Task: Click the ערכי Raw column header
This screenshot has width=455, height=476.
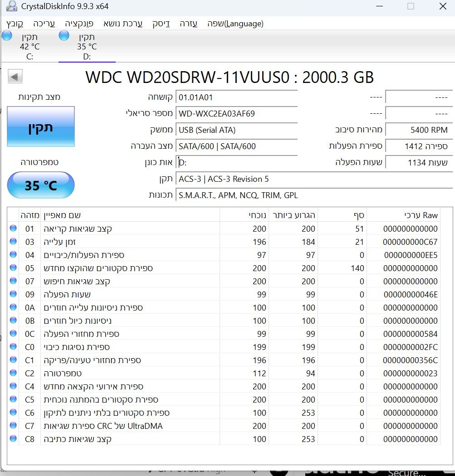Action: 403,215
